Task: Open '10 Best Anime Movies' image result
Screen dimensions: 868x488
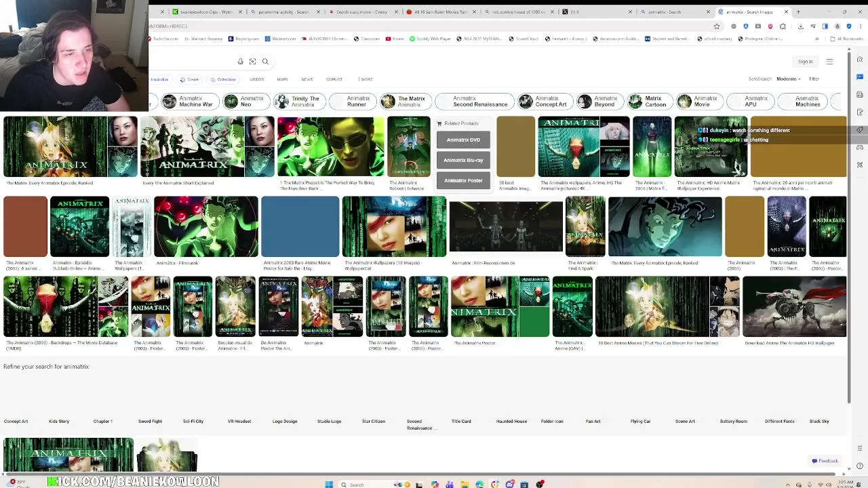Action: 667,306
